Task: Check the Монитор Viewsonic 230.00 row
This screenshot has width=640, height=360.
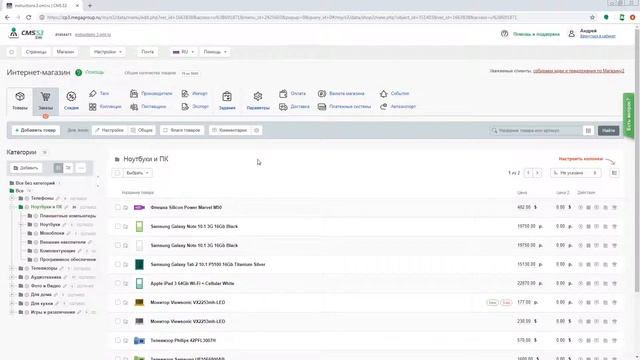Action: pyautogui.click(x=118, y=321)
